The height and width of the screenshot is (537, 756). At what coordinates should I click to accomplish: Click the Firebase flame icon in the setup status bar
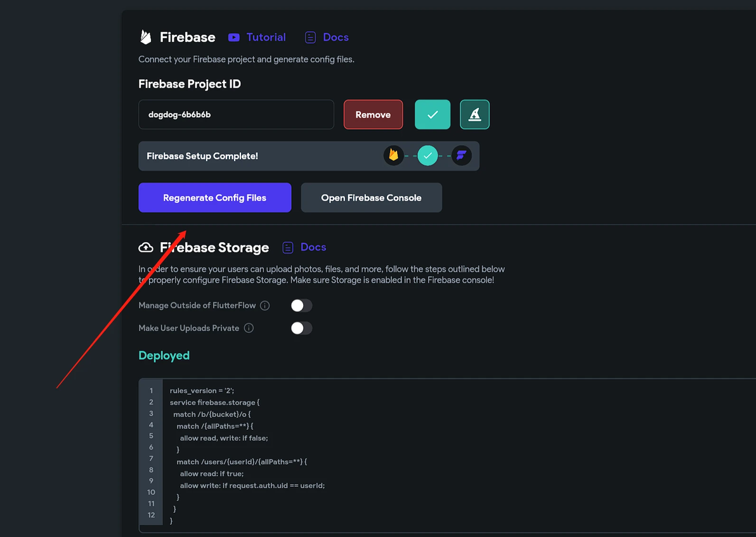(x=394, y=155)
